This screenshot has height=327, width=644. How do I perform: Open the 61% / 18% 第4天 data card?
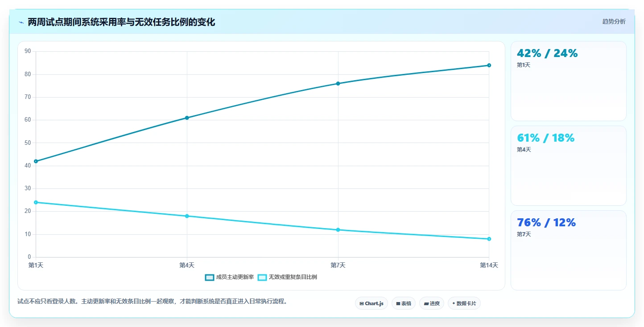(569, 166)
